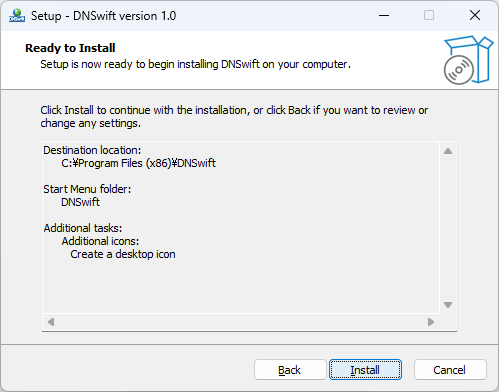Click the scroll down arrow in summary box
Viewport: 499px width, 392px height.
(448, 305)
